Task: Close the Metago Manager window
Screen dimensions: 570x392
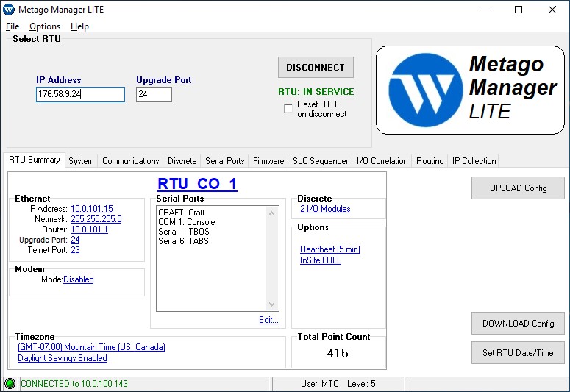Action: [552, 10]
